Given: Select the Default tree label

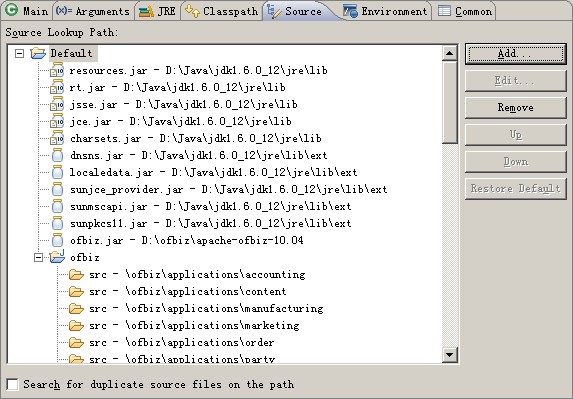Looking at the screenshot, I should [72, 54].
